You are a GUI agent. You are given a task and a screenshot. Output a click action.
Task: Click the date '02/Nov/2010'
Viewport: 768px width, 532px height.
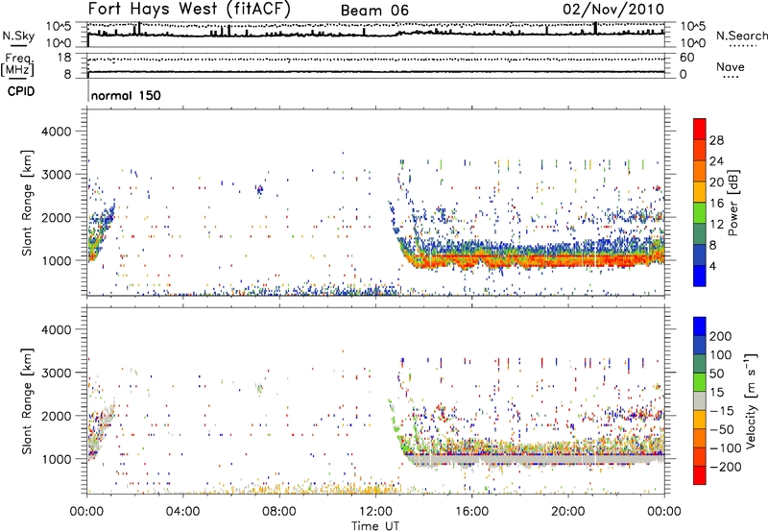tap(613, 10)
